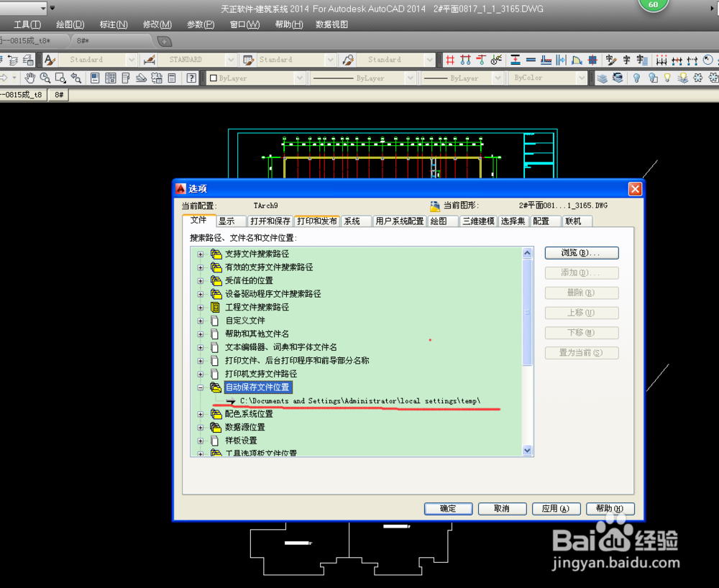This screenshot has width=719, height=588.
Task: Expand the 支持文件搜索路径 tree node
Action: coord(201,254)
